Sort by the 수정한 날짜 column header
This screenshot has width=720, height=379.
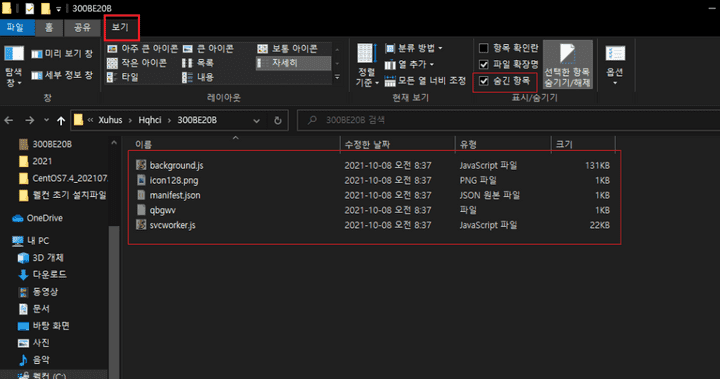(x=398, y=144)
